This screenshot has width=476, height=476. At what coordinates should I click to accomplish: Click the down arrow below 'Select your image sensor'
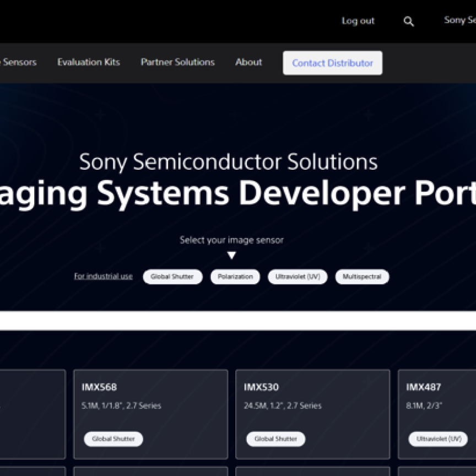coord(231,255)
